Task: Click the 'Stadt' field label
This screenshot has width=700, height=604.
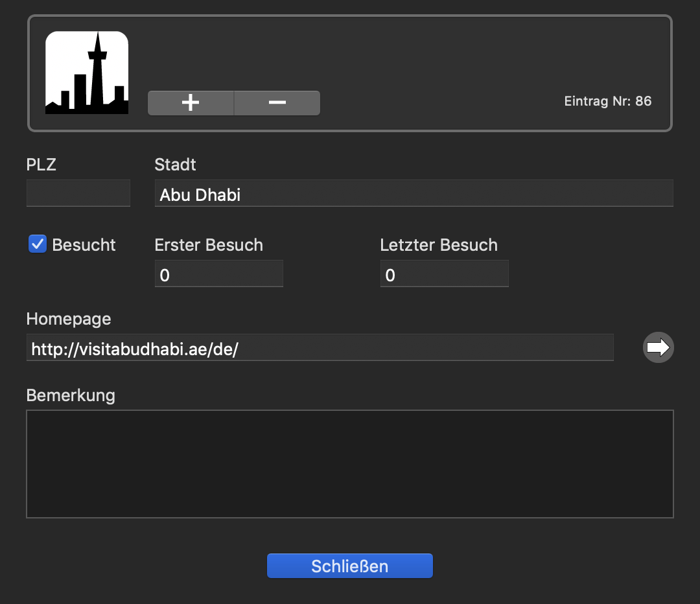Action: click(175, 165)
